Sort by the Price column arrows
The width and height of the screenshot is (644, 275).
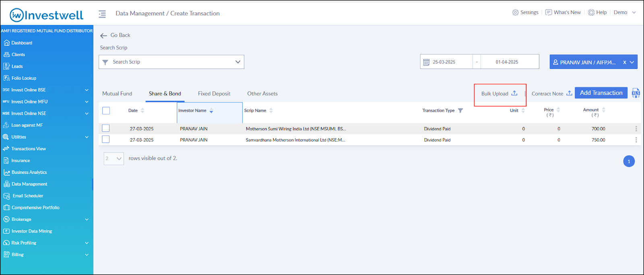tap(558, 110)
